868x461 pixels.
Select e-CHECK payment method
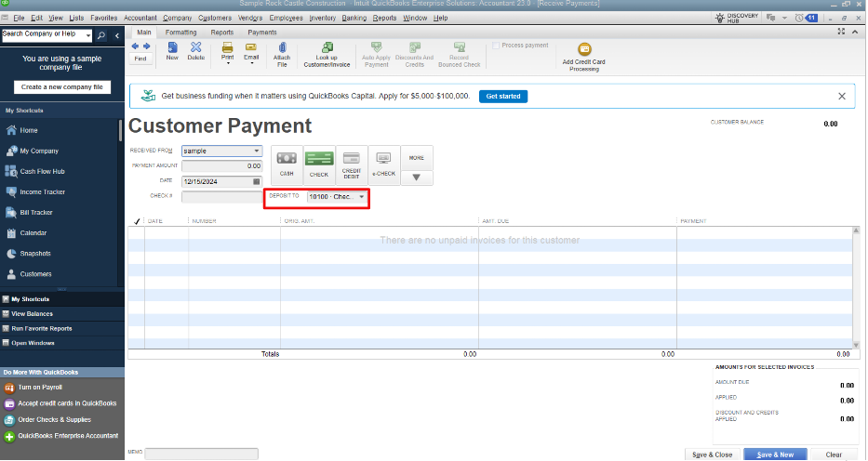(x=383, y=165)
